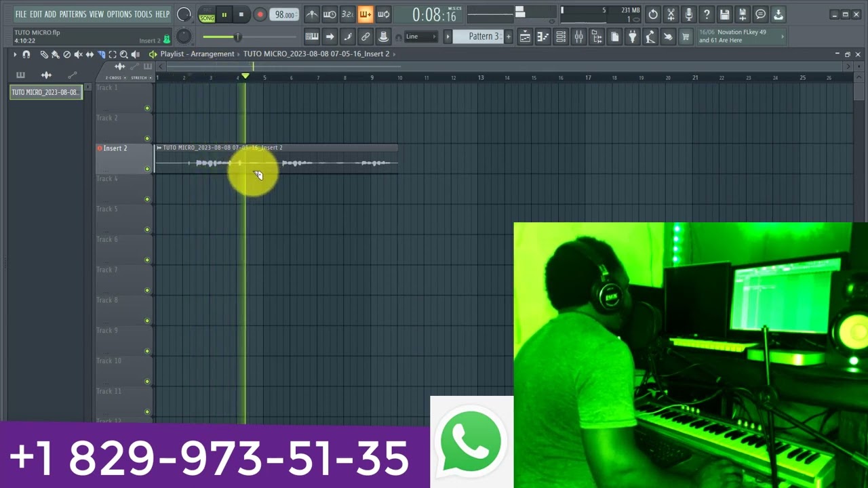Toggle auto scrolling arrow button
Image resolution: width=868 pixels, height=488 pixels.
(330, 37)
